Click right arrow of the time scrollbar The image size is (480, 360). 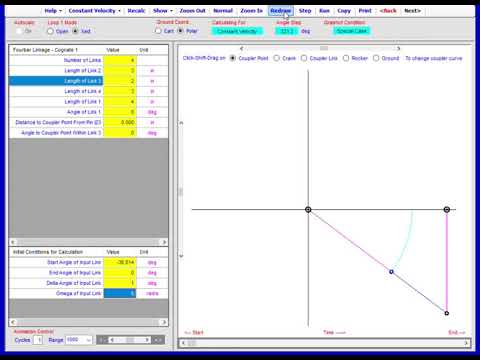click(x=466, y=343)
